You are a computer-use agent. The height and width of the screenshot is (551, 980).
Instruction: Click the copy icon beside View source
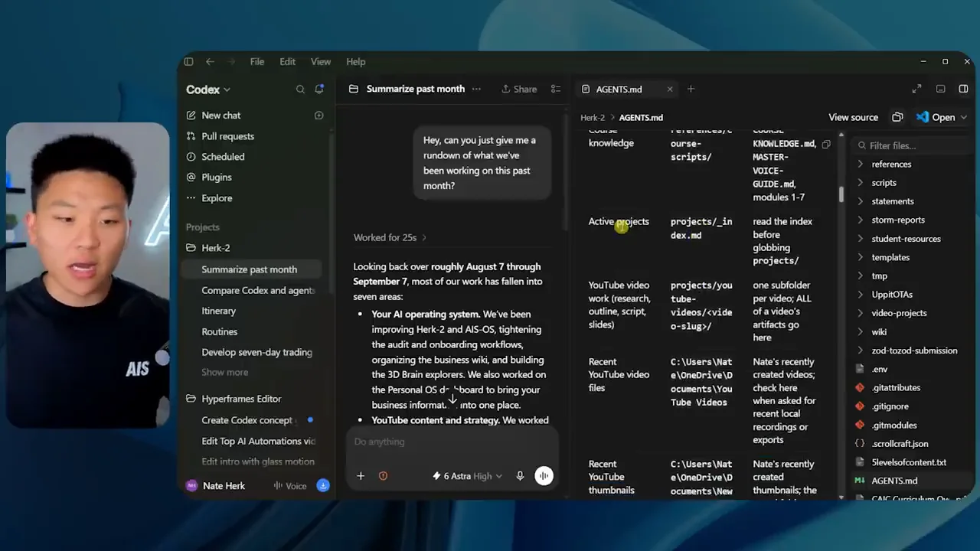click(x=897, y=117)
